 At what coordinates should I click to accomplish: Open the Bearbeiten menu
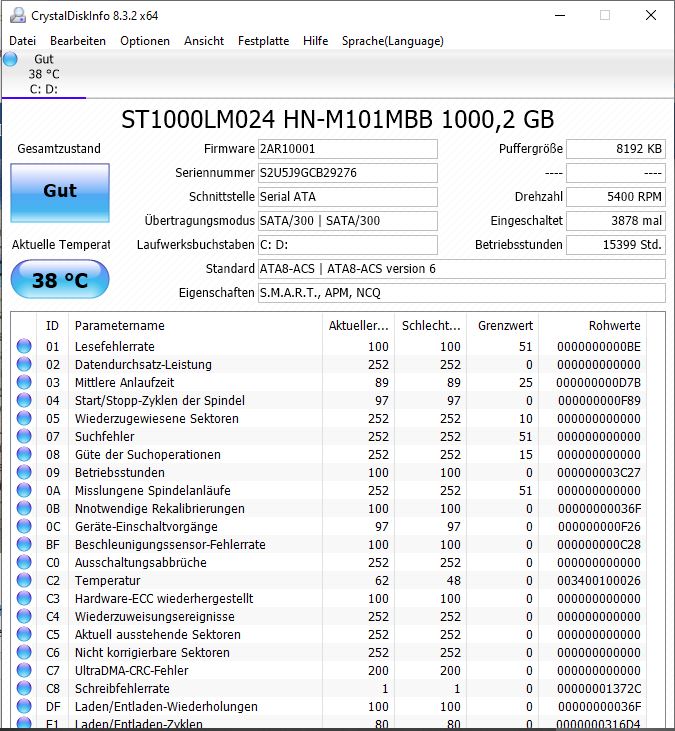78,41
